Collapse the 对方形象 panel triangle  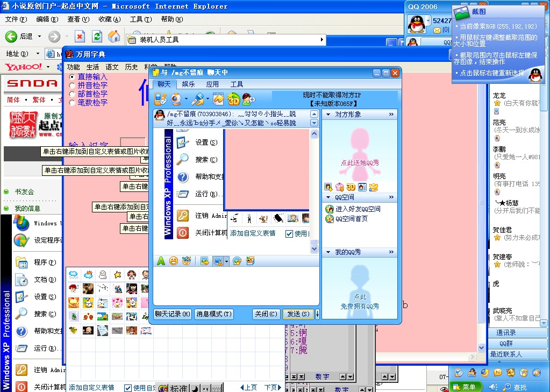click(x=328, y=115)
